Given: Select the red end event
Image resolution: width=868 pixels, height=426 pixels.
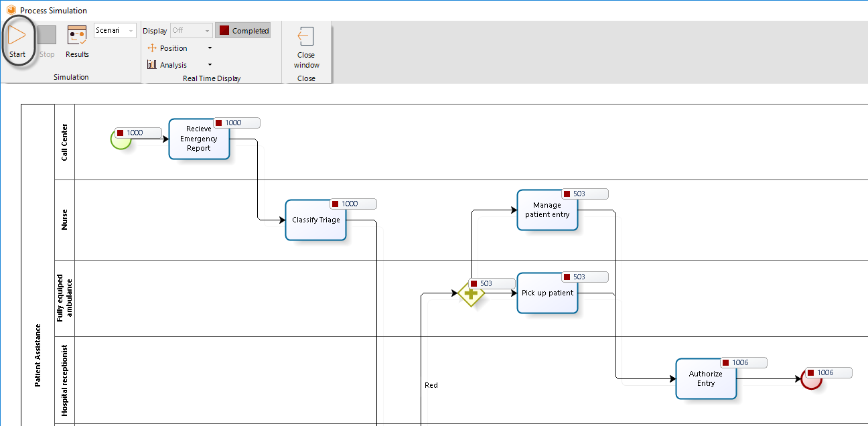Looking at the screenshot, I should point(812,379).
